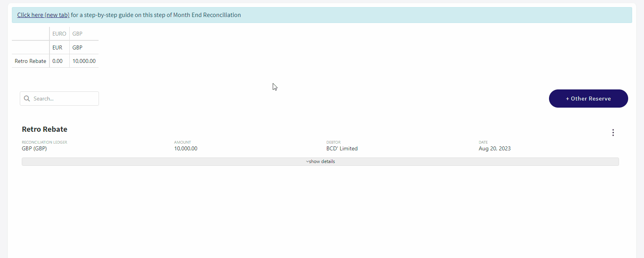Click the 10,000.00 GBP value in summary table
644x258 pixels.
84,61
